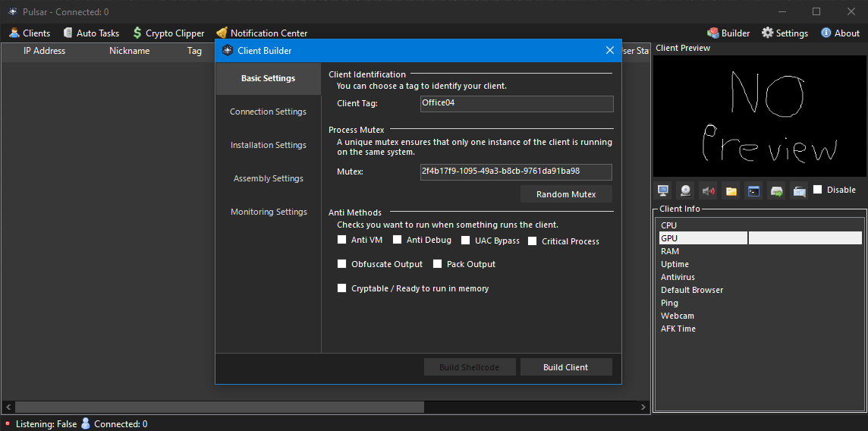
Task: Click the No Preview thumbnail area
Action: [759, 115]
